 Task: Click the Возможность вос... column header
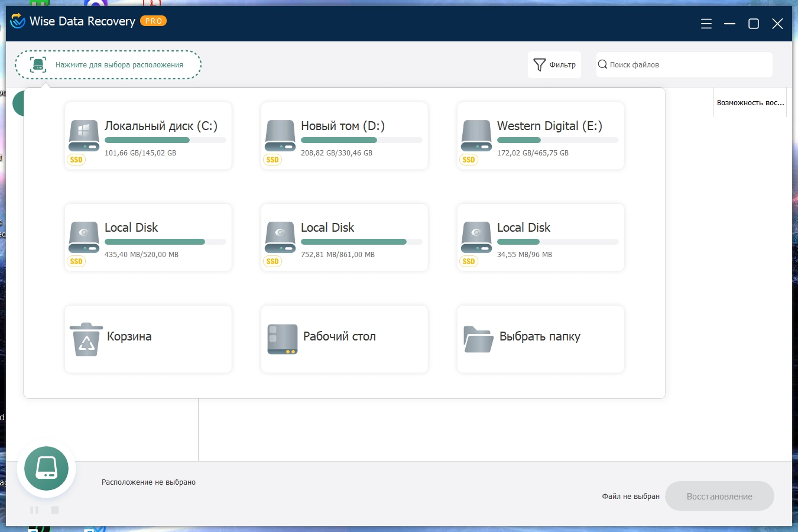click(x=750, y=103)
